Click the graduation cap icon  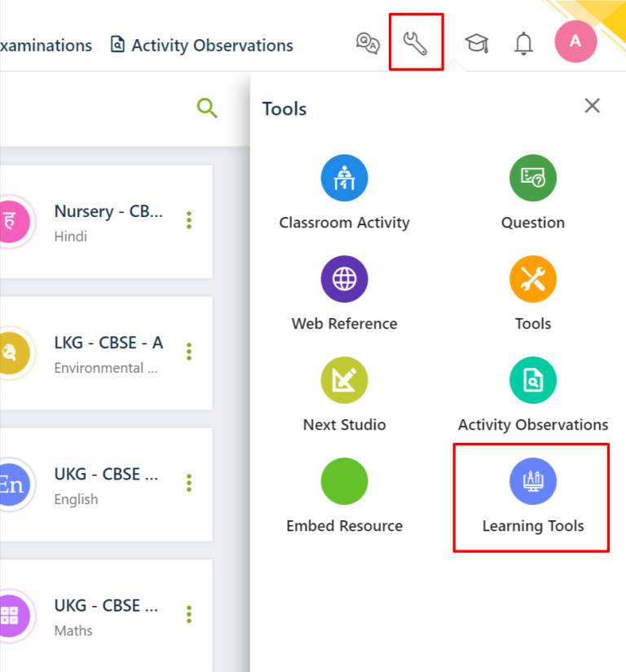(x=476, y=42)
